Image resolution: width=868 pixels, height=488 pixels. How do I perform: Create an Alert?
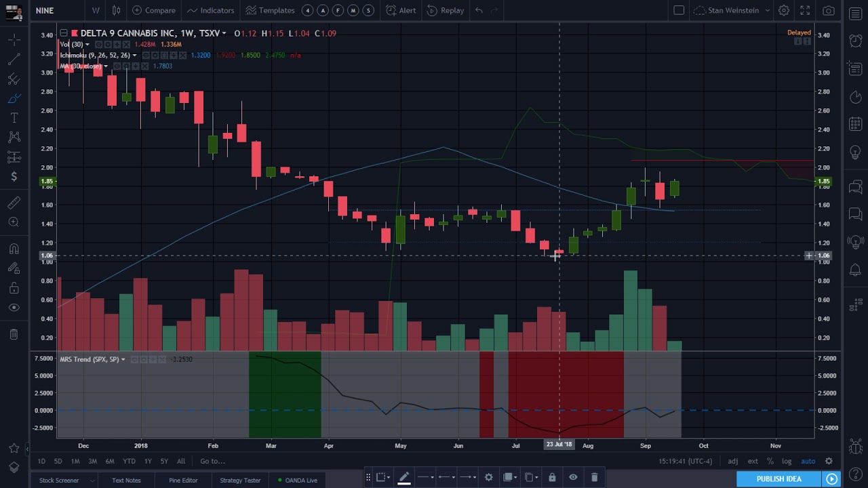[401, 10]
